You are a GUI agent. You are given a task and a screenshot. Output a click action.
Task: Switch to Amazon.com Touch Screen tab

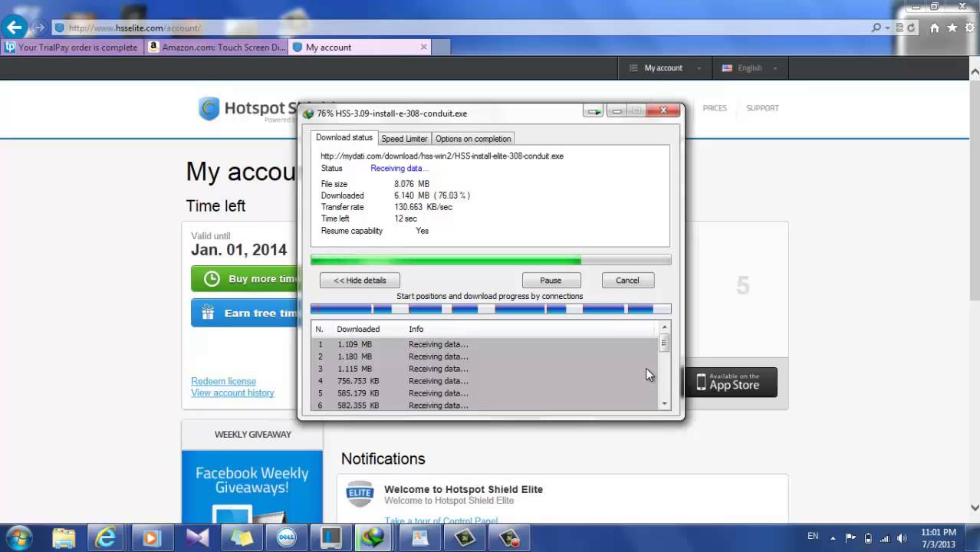(216, 47)
